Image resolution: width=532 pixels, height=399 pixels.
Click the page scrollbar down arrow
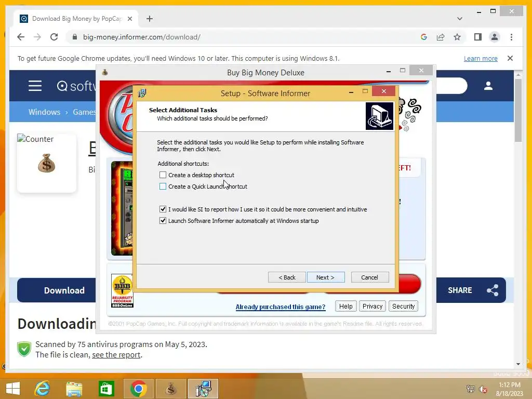[x=518, y=364]
